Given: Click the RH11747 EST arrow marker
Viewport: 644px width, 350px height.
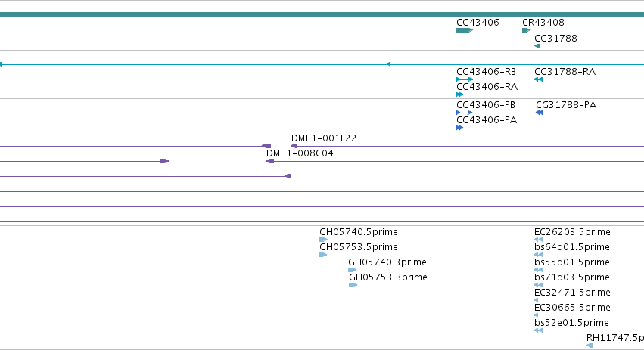Looking at the screenshot, I should tap(590, 345).
